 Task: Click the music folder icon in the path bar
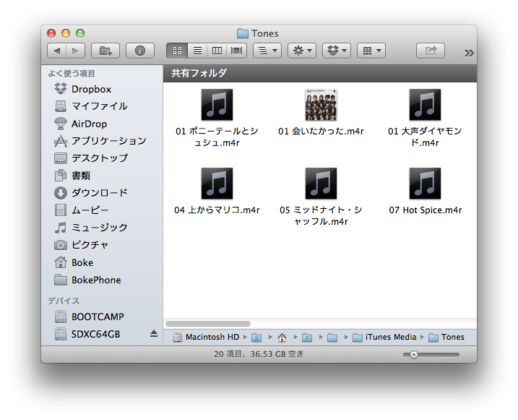(307, 338)
